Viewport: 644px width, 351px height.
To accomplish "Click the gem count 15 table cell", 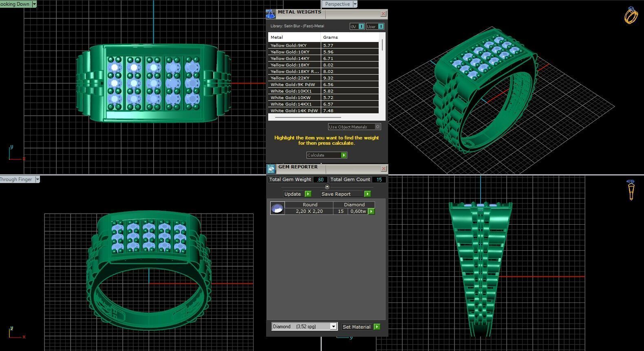I will point(341,211).
